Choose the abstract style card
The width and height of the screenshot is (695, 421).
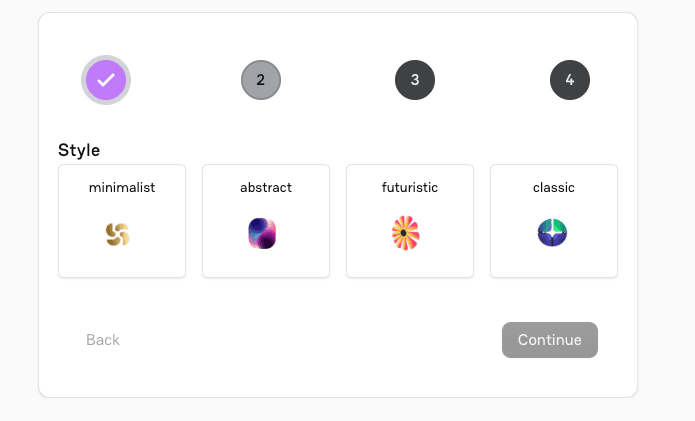pos(266,258)
